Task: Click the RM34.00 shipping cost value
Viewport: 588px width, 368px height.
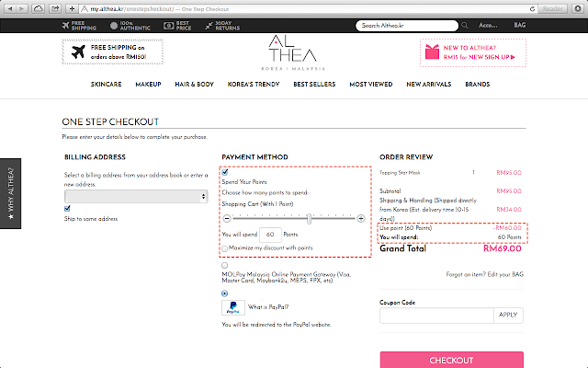Action: coord(509,210)
